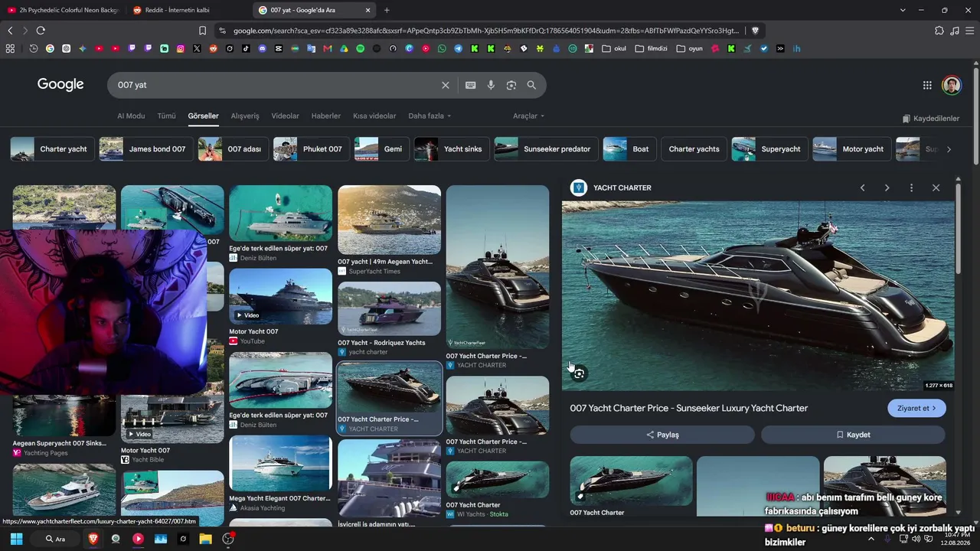Viewport: 980px width, 551px height.
Task: Open the WhatsApp bookmark icon
Action: tap(442, 48)
